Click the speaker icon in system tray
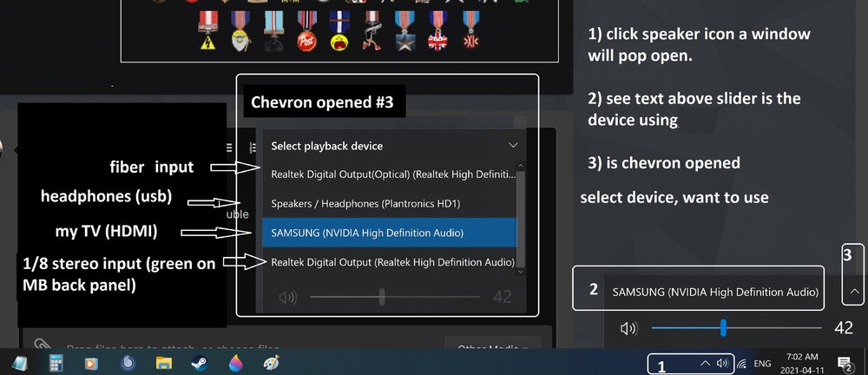 pyautogui.click(x=722, y=362)
